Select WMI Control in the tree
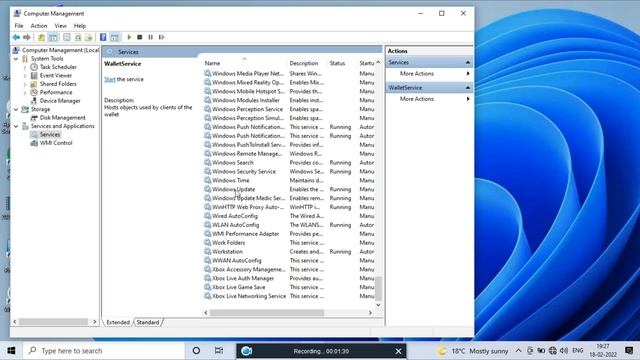The width and height of the screenshot is (640, 360). coord(56,143)
